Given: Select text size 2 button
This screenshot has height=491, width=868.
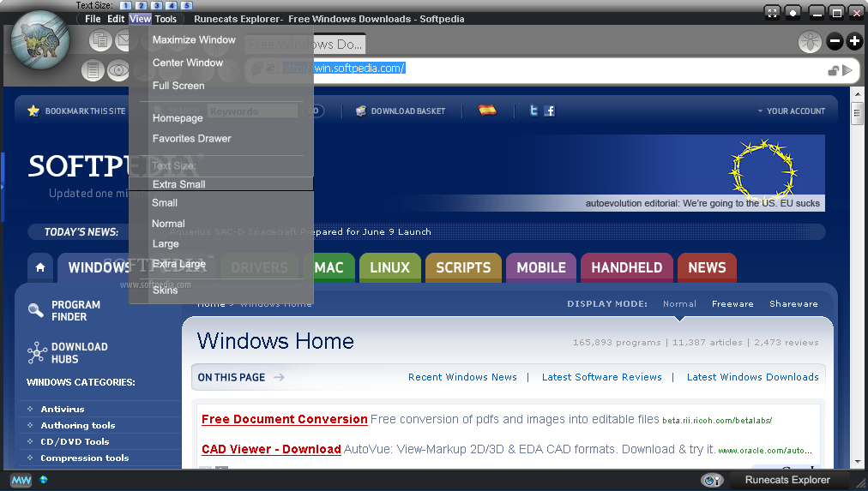Looking at the screenshot, I should 142,5.
